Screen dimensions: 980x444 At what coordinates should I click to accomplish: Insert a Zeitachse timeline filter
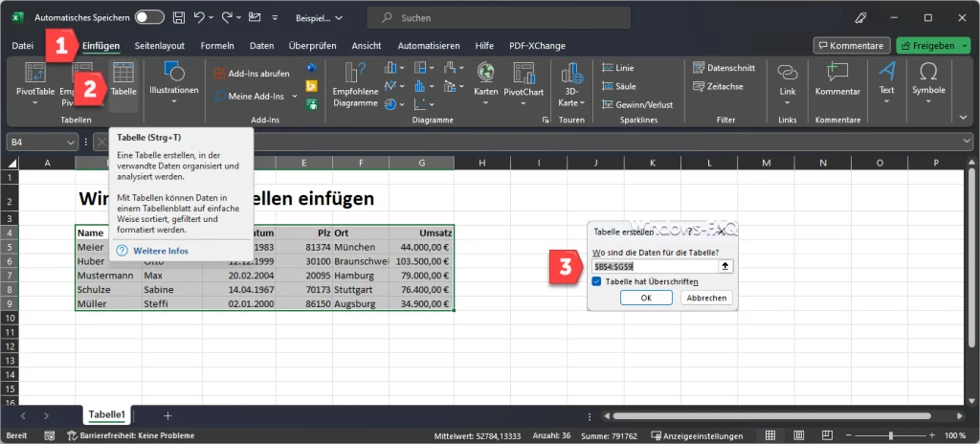[718, 86]
